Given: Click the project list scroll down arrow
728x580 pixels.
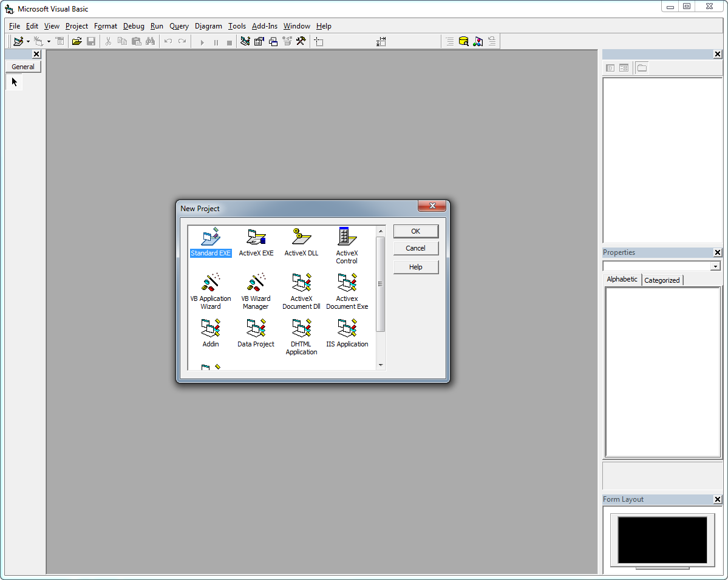Looking at the screenshot, I should (381, 365).
